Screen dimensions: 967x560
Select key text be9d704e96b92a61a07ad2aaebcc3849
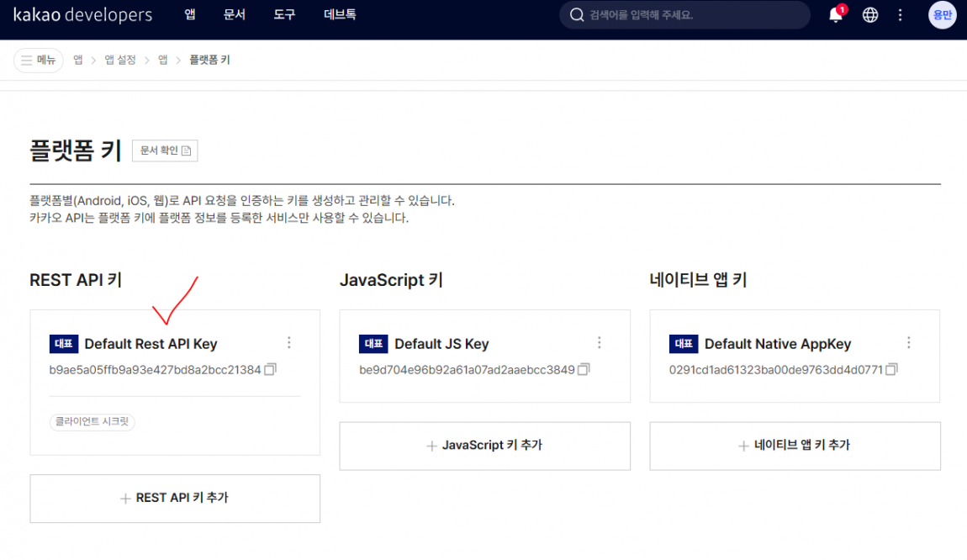click(467, 370)
